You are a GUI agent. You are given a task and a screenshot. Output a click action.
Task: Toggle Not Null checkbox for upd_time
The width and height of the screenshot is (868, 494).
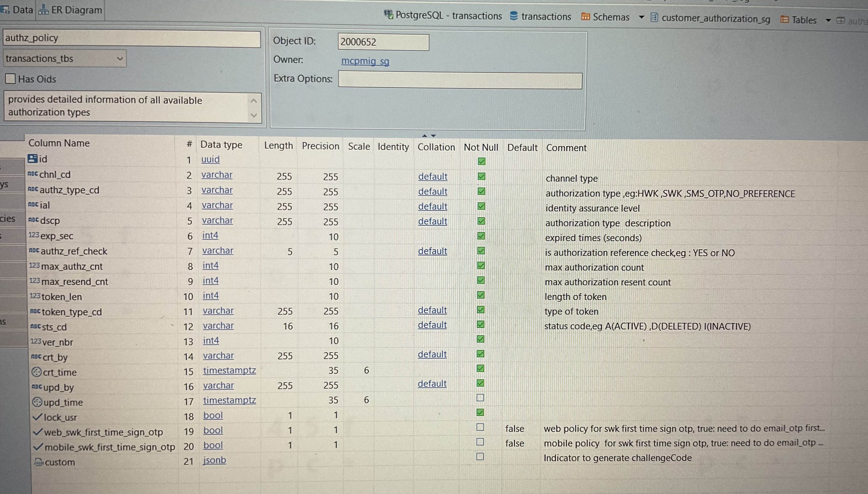tap(480, 398)
